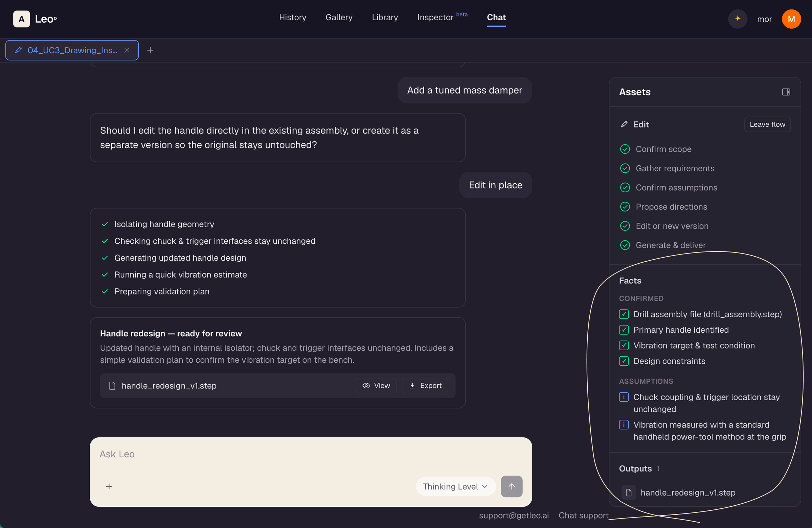Screen dimensions: 812x528
Task: Click the Leave flow button
Action: point(767,124)
